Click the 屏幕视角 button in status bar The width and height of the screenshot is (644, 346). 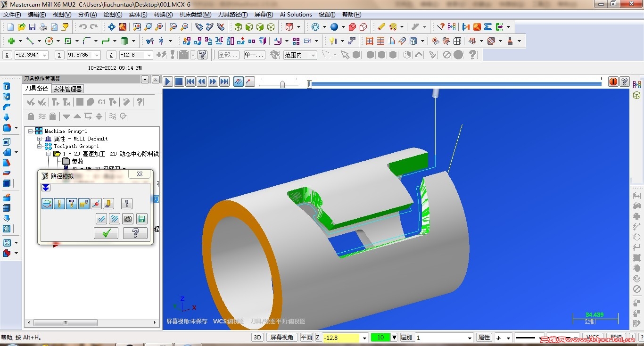tap(281, 338)
